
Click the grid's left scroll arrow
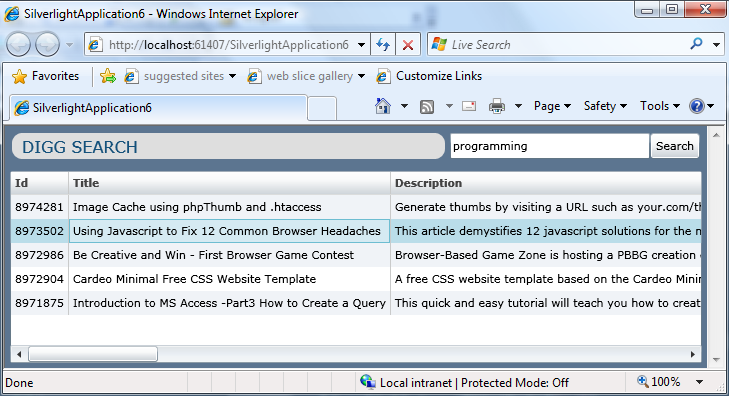[x=19, y=354]
